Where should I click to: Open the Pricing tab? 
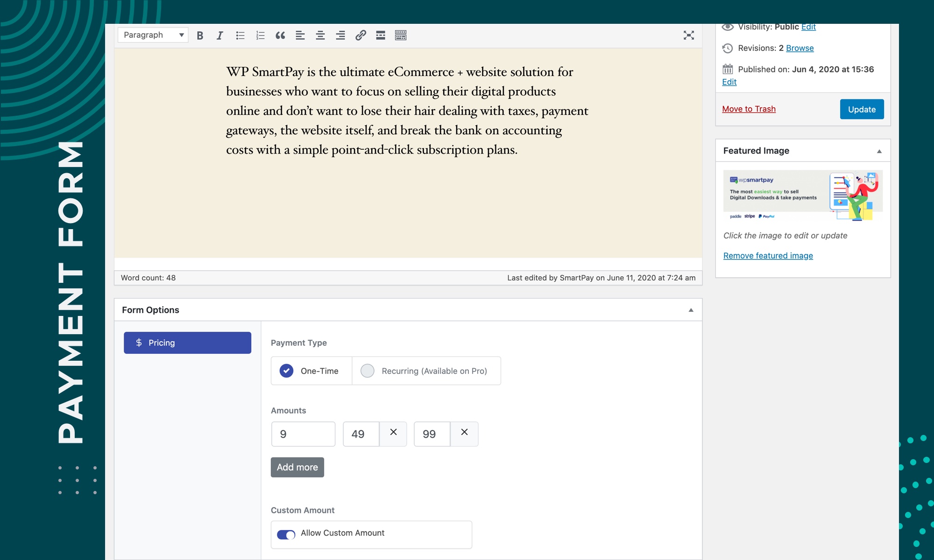(x=187, y=343)
